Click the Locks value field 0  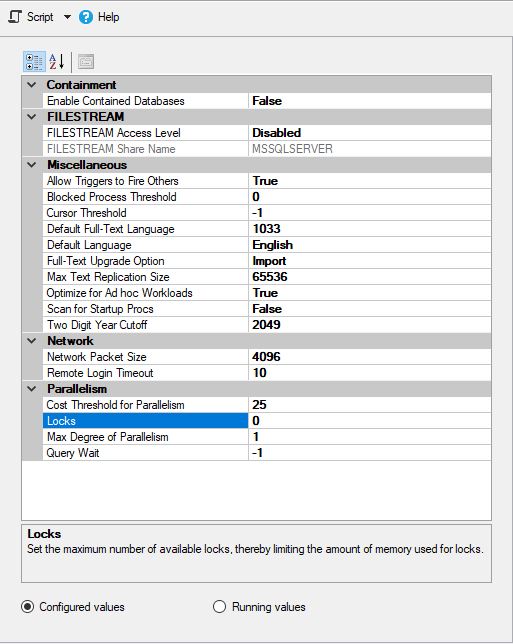(370, 421)
